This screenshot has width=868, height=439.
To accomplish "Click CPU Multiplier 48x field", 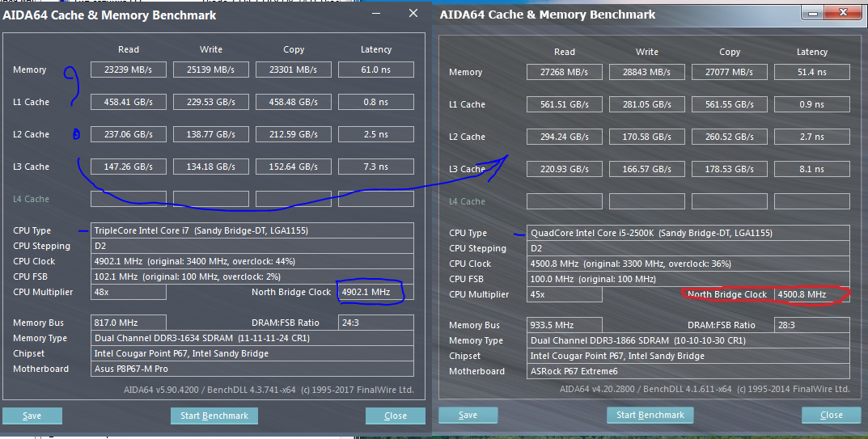I will click(129, 292).
